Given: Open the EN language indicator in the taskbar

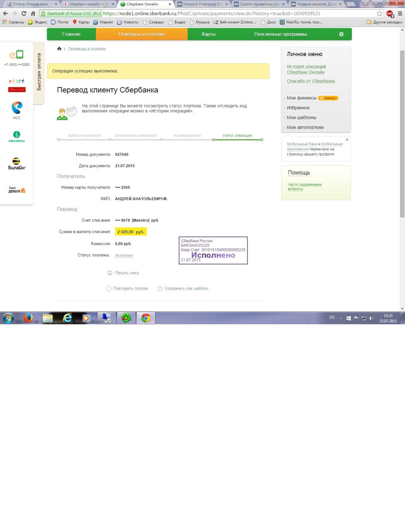Looking at the screenshot, I should click(332, 317).
